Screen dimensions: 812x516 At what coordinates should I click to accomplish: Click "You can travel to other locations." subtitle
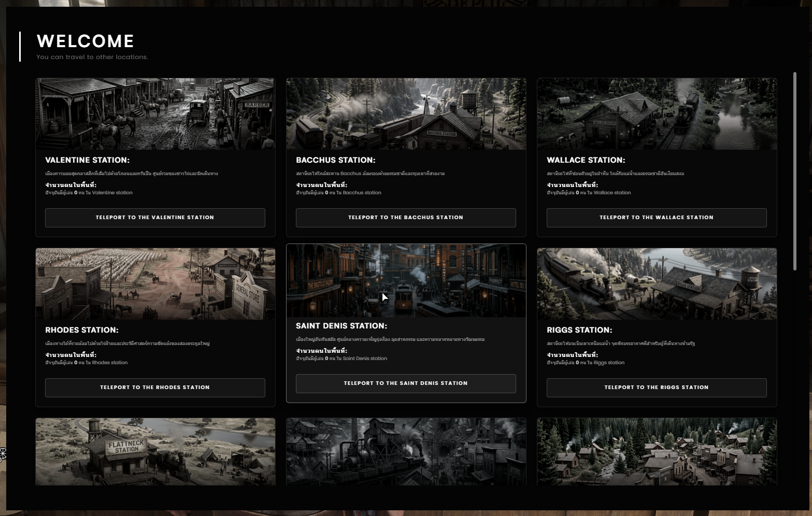92,57
